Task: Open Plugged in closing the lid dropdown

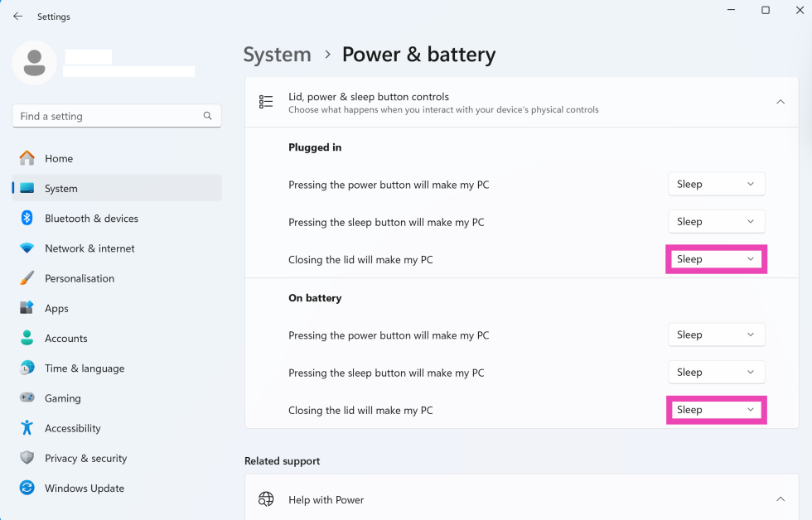Action: coord(716,259)
